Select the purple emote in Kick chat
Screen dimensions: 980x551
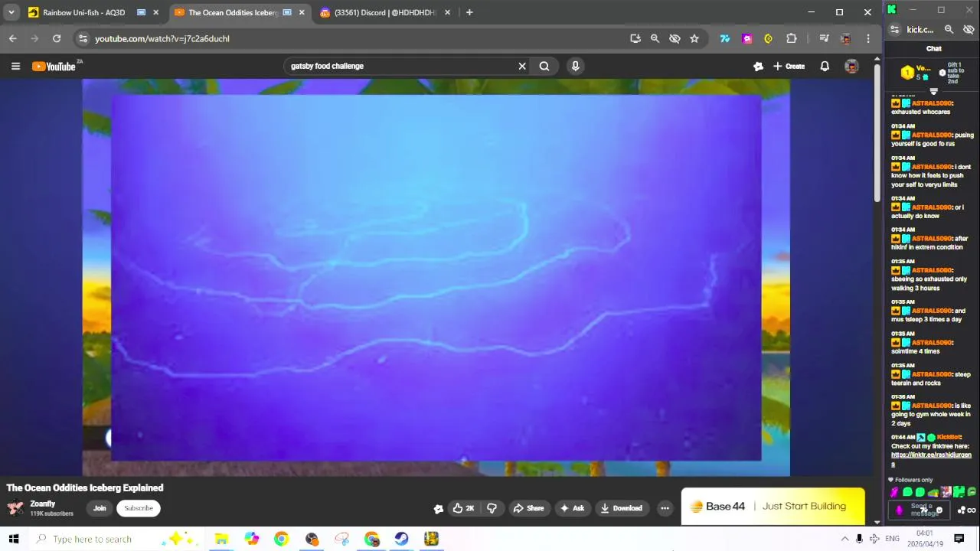click(x=894, y=492)
